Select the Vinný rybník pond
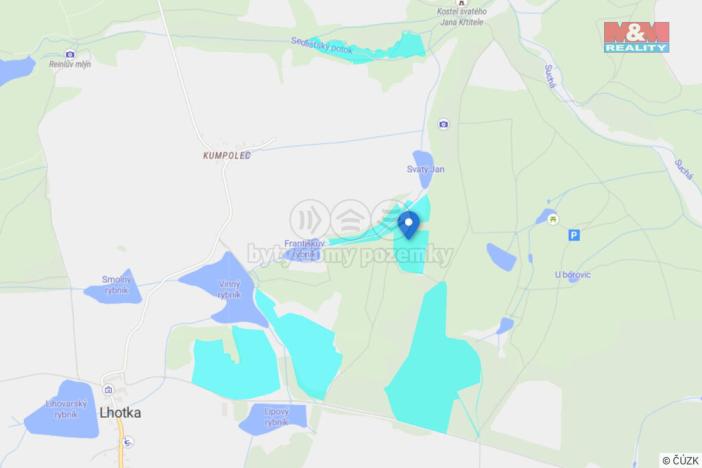Viewport: 702px width, 468px height. [x=230, y=289]
